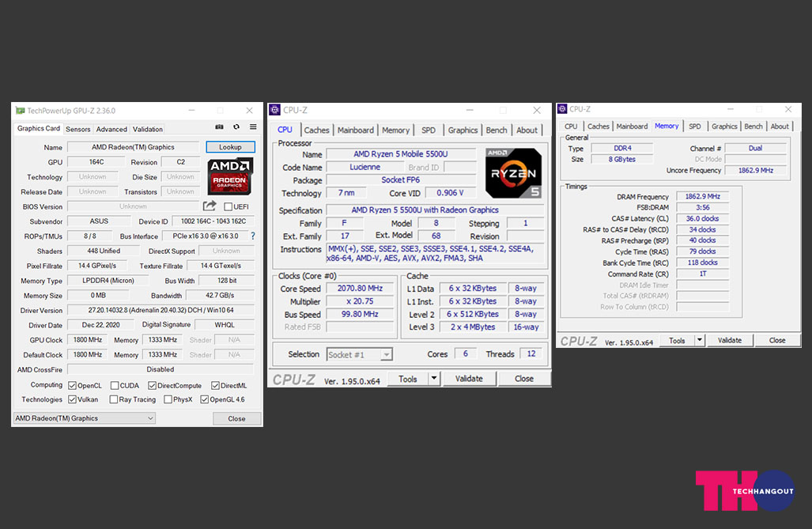Click the GPU-Z title bar app icon

[21, 111]
